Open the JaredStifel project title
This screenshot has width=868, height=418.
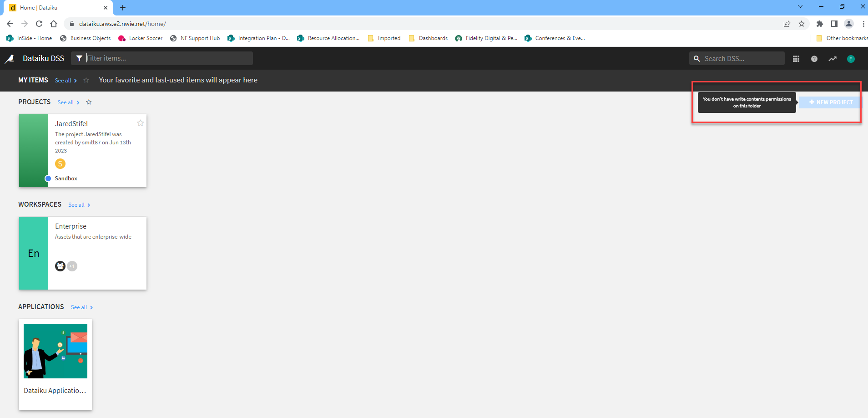click(x=71, y=124)
